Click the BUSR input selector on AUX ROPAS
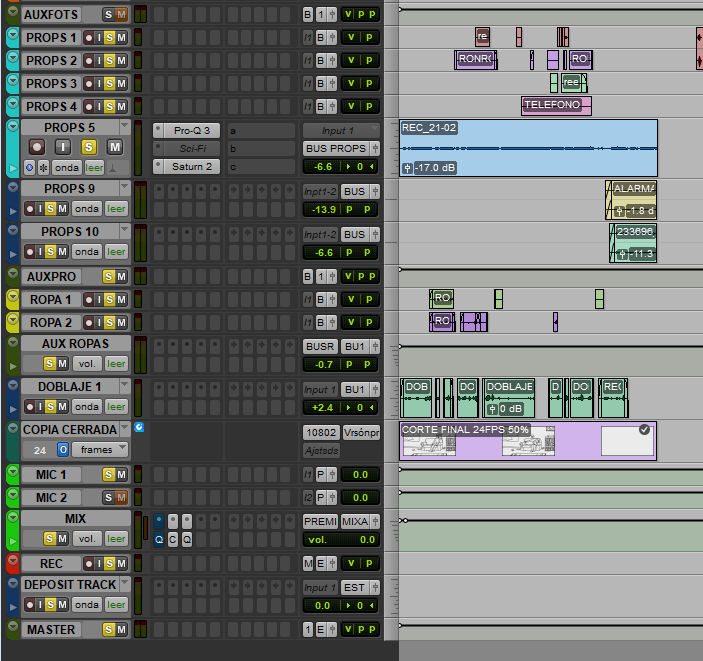Screen dimensions: 703x661 [x=320, y=347]
